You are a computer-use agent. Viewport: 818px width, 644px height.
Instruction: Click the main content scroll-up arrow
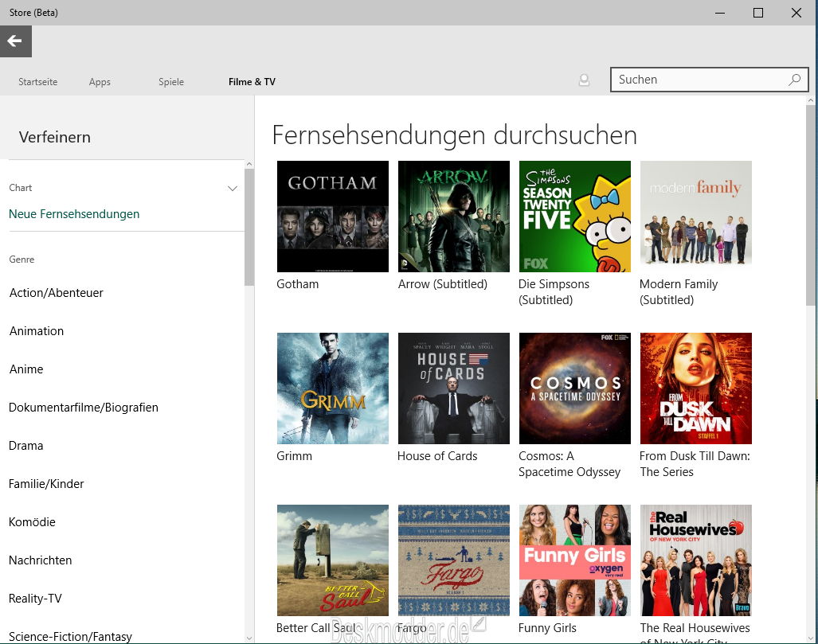pyautogui.click(x=810, y=100)
